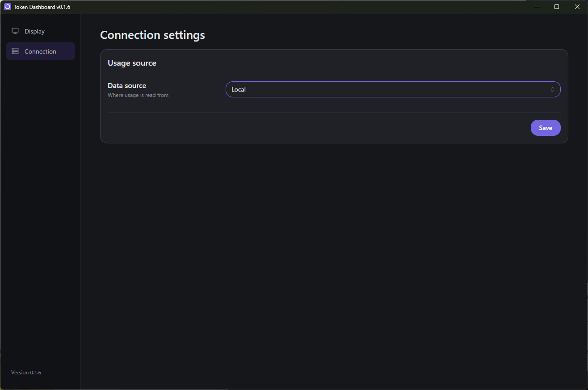The height and width of the screenshot is (390, 588).
Task: Click the monitor icon beside Display
Action: tap(15, 31)
